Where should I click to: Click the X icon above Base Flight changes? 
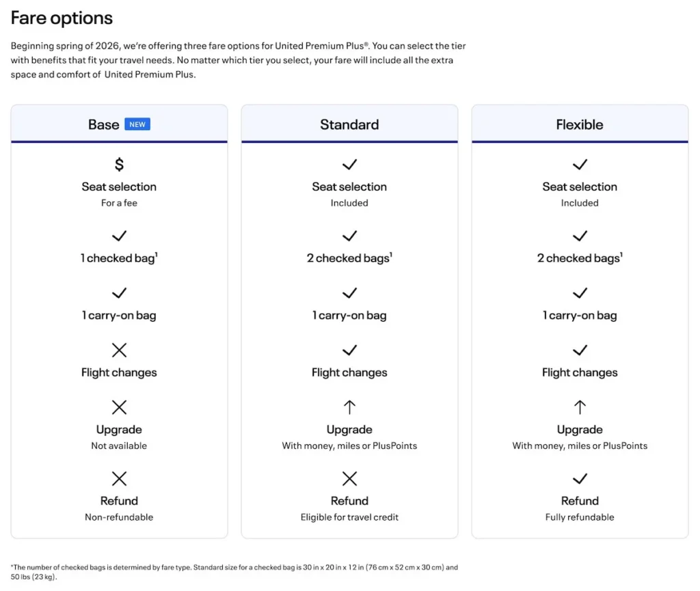(x=119, y=351)
